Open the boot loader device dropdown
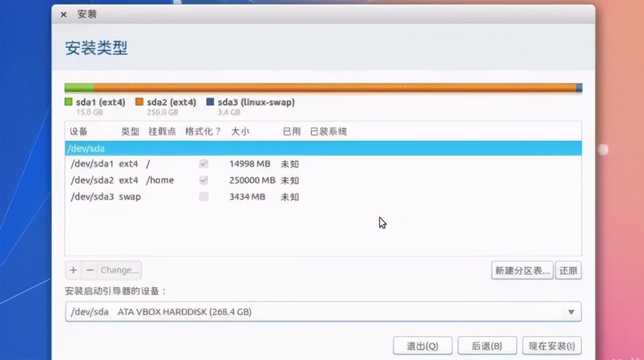Image resolution: width=644 pixels, height=360 pixels. [323, 312]
